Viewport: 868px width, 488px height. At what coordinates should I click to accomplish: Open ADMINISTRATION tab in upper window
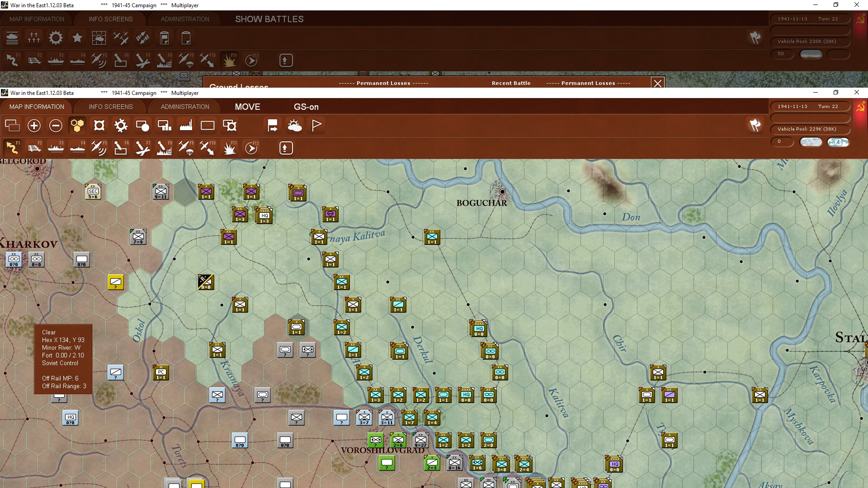click(x=185, y=19)
